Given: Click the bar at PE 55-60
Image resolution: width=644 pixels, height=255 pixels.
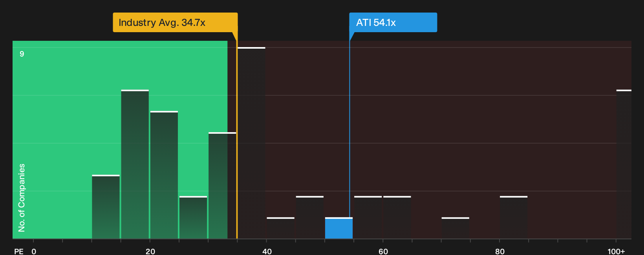Looking at the screenshot, I should [x=368, y=217].
